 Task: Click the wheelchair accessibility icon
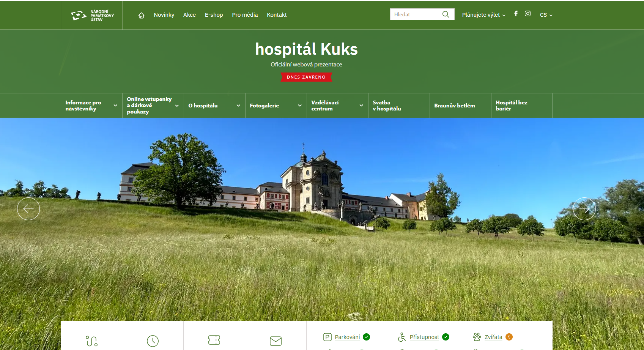pos(402,337)
